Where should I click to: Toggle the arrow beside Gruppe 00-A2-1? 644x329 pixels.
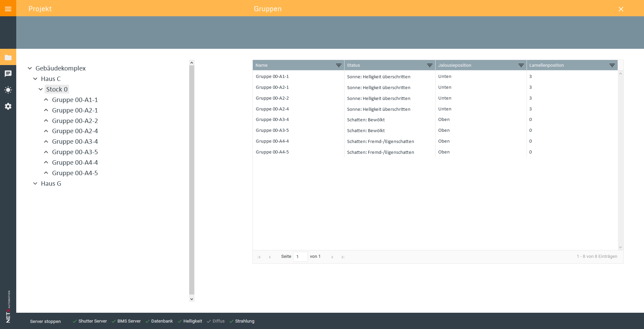[46, 110]
